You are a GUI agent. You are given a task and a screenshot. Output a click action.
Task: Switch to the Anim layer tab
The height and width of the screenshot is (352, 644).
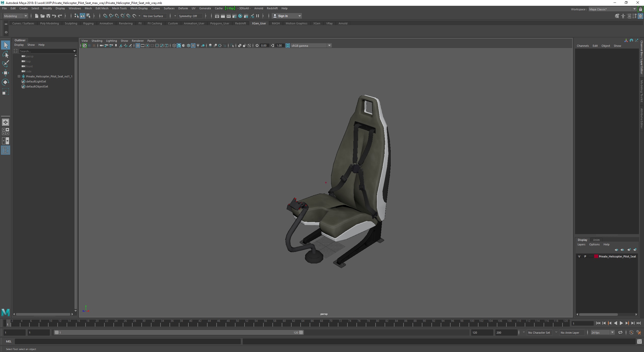596,240
